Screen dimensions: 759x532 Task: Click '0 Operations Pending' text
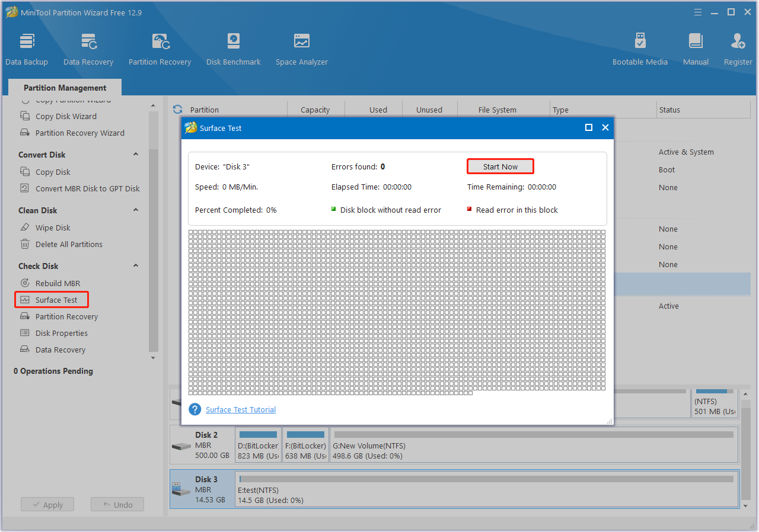pyautogui.click(x=53, y=371)
